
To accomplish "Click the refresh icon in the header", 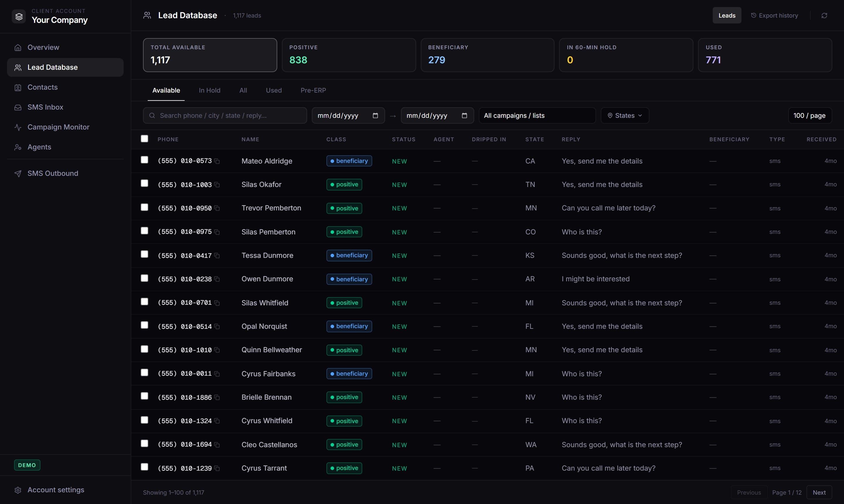I will (824, 16).
